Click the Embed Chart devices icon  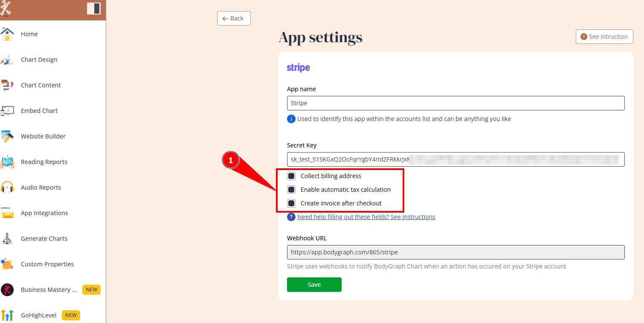point(7,111)
